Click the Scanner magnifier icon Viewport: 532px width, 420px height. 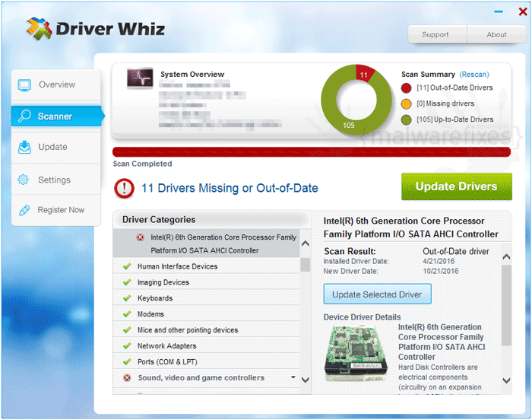(24, 116)
